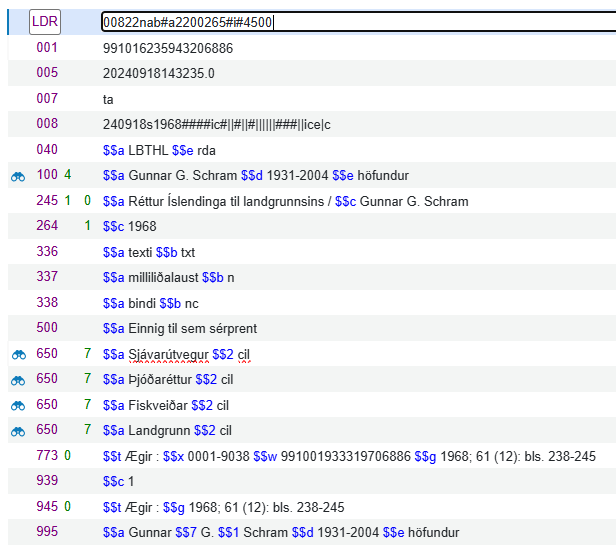Viewport: 616px width, 555px height.
Task: Select the second indicator 0 of field 245
Action: [x=87, y=201]
